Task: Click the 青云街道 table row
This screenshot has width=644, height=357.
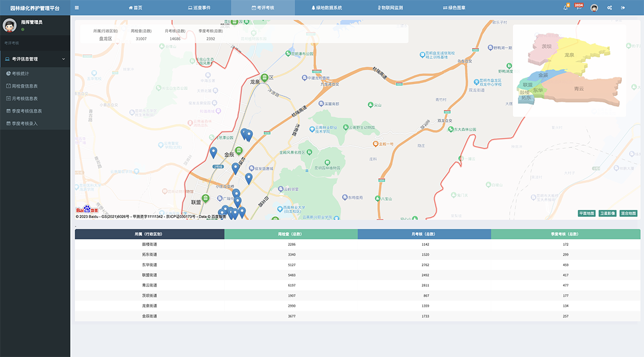Action: tap(357, 285)
